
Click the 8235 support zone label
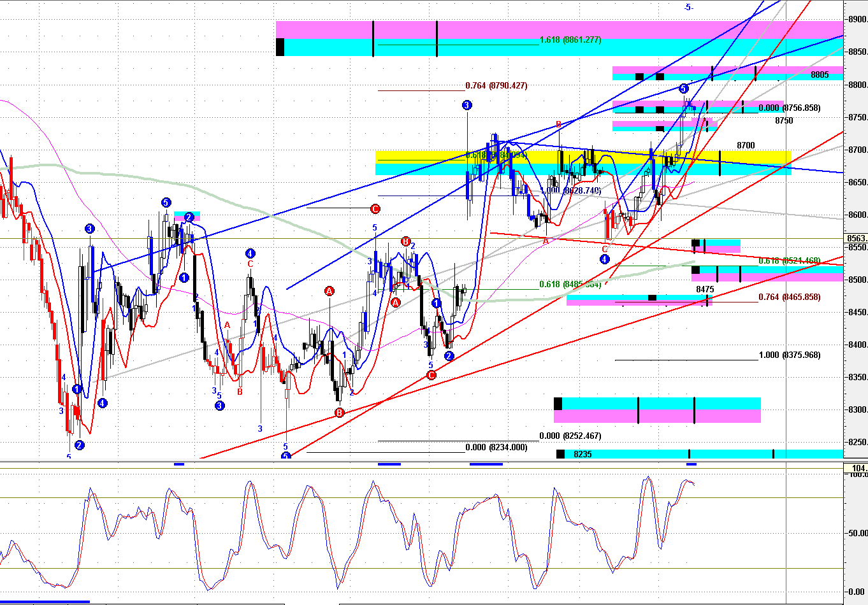coord(582,454)
